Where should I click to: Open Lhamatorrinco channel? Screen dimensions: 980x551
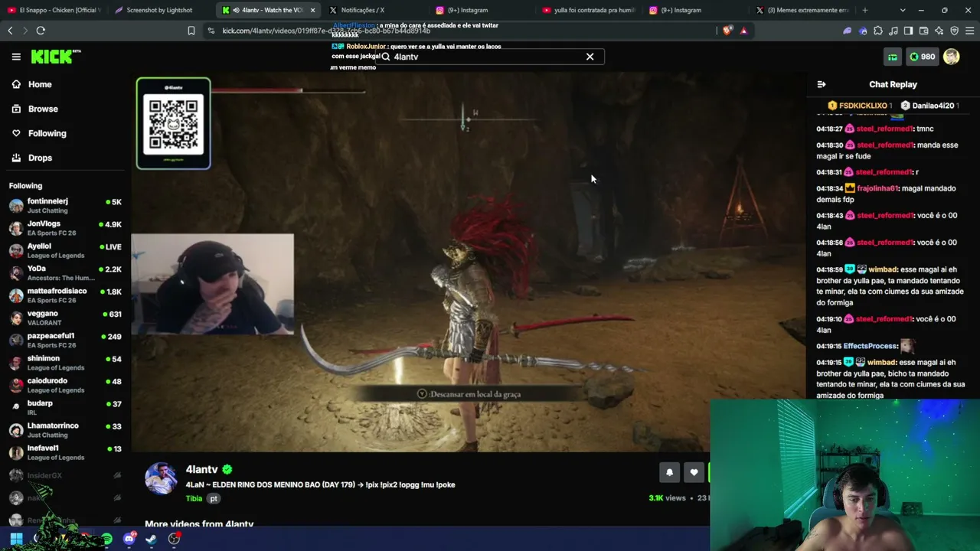pos(65,430)
